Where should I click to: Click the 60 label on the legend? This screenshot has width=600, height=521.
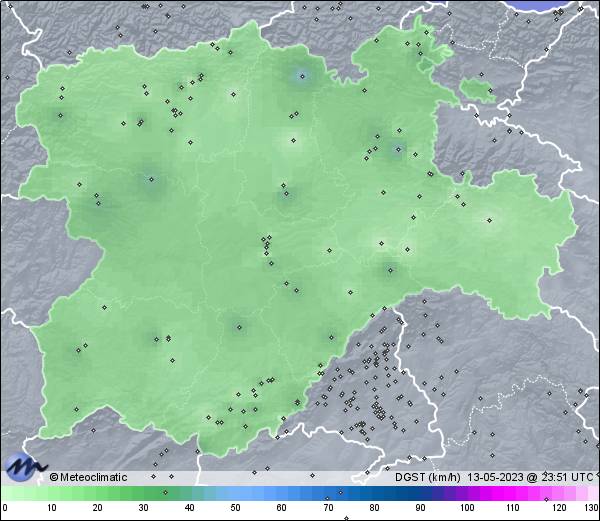[282, 509]
